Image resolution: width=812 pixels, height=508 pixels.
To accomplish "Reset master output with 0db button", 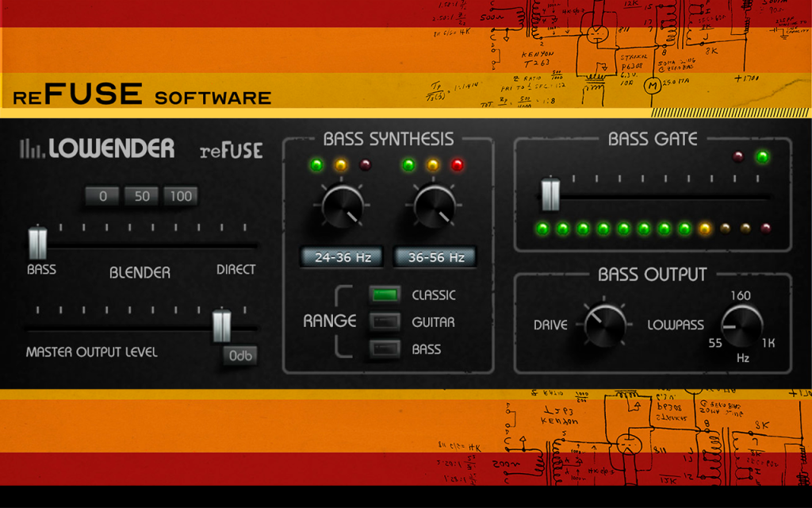I will (x=240, y=356).
